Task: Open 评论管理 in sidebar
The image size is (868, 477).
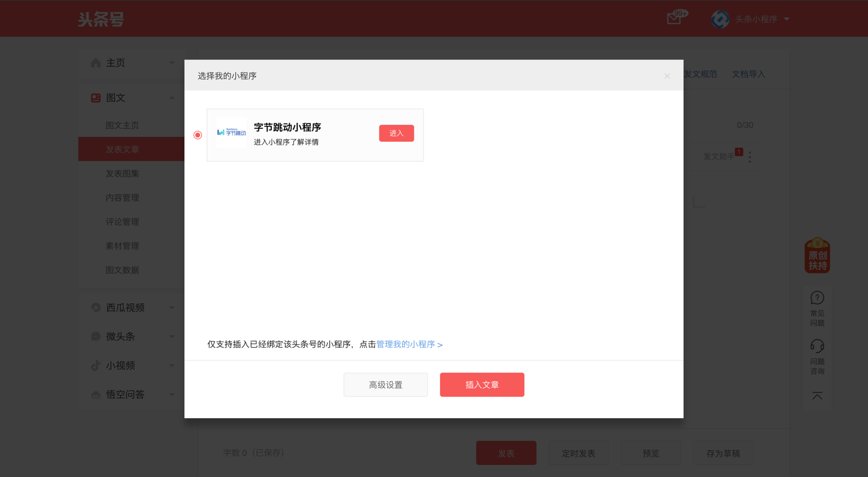Action: coord(122,222)
